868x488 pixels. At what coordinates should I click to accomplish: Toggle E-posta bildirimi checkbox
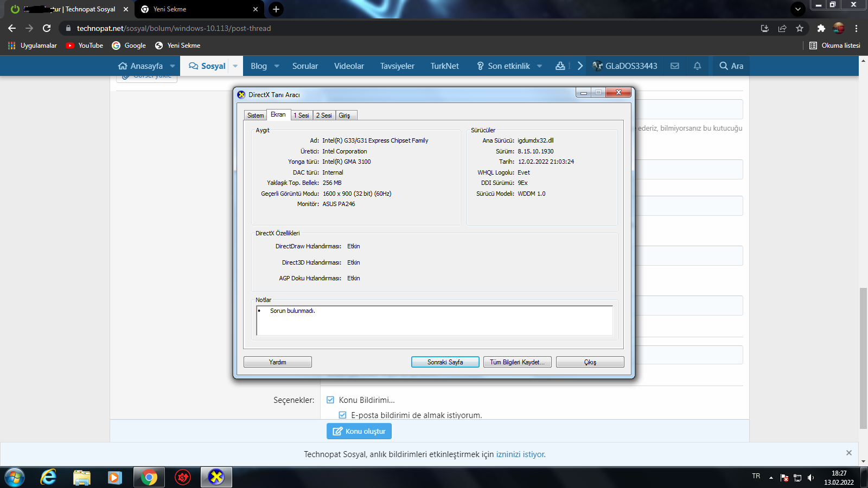click(x=342, y=415)
